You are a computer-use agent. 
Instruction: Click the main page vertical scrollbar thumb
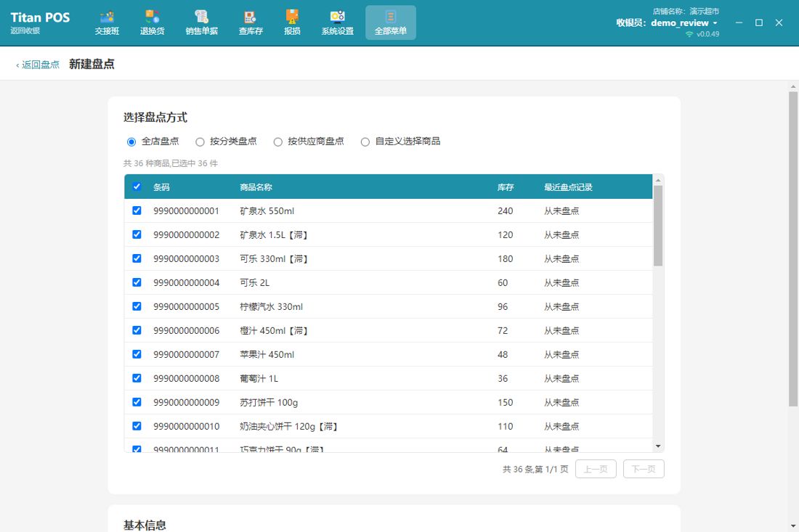point(793,248)
